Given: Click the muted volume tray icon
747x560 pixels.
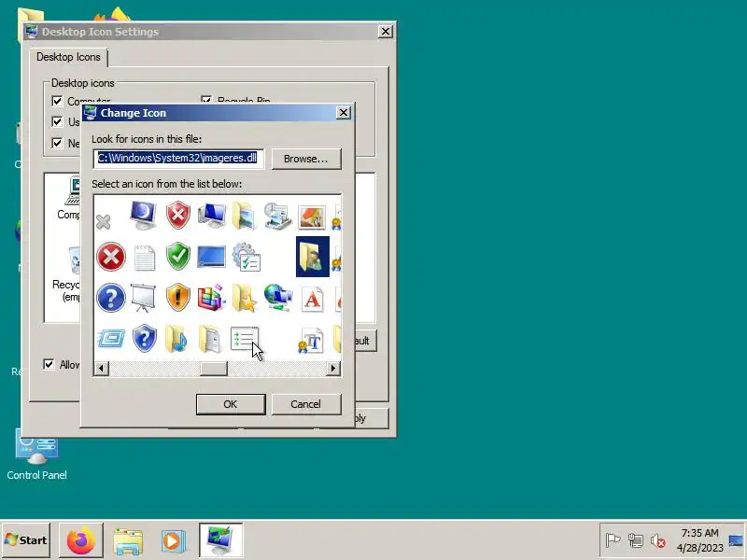Looking at the screenshot, I should (658, 540).
